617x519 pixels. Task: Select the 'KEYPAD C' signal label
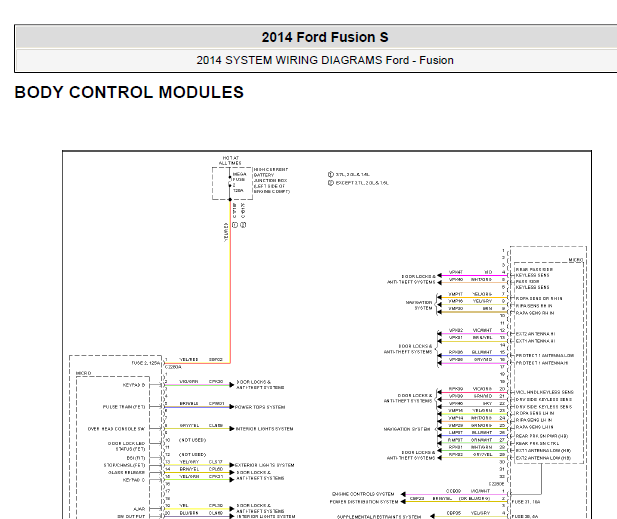click(x=134, y=480)
